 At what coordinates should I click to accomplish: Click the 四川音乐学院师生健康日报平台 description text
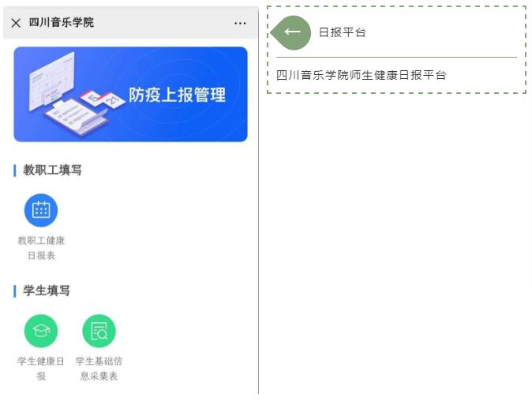click(x=361, y=75)
